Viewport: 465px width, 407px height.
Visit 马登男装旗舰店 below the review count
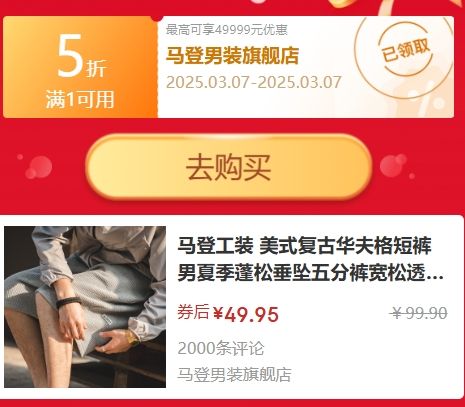pyautogui.click(x=234, y=375)
